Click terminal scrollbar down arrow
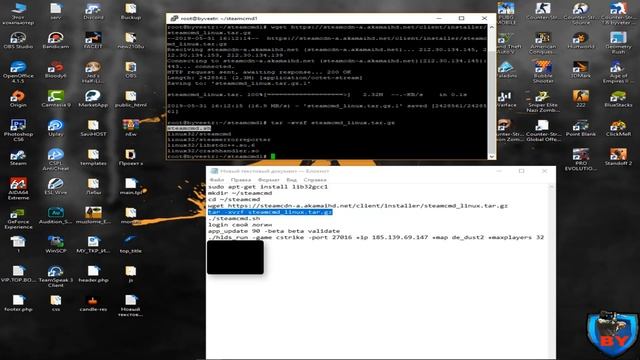Image resolution: width=640 pixels, height=360 pixels. pyautogui.click(x=491, y=156)
